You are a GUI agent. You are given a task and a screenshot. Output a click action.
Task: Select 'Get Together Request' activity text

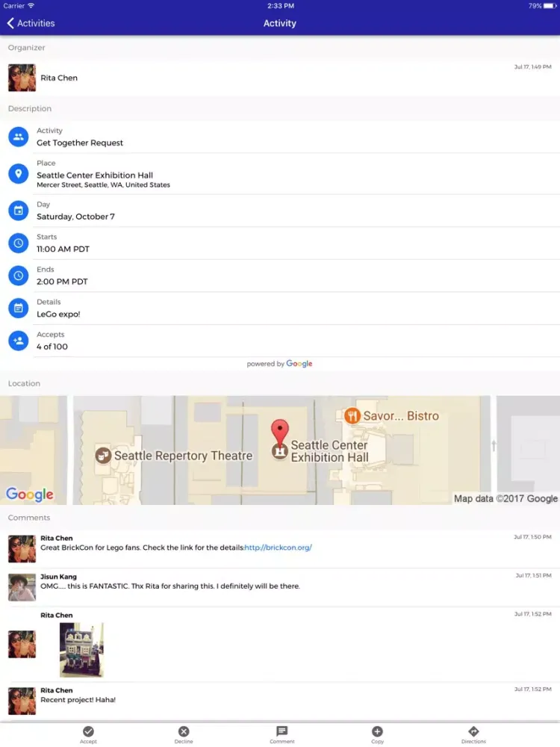pos(80,143)
